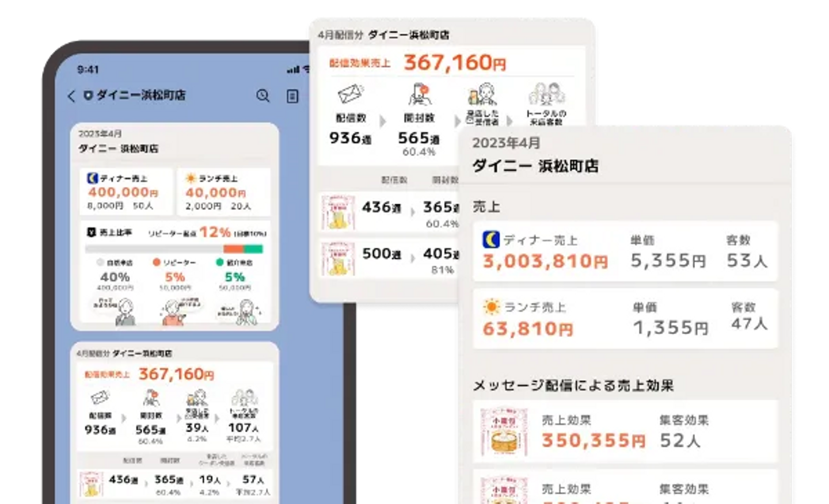The height and width of the screenshot is (504, 829).
Task: Click the sun icon beside 63,810円
Action: click(x=492, y=307)
